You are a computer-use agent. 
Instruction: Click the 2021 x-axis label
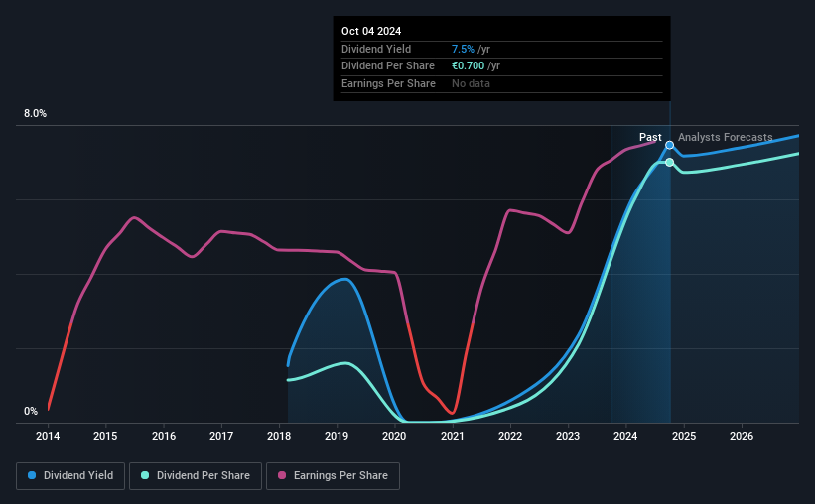coord(453,436)
